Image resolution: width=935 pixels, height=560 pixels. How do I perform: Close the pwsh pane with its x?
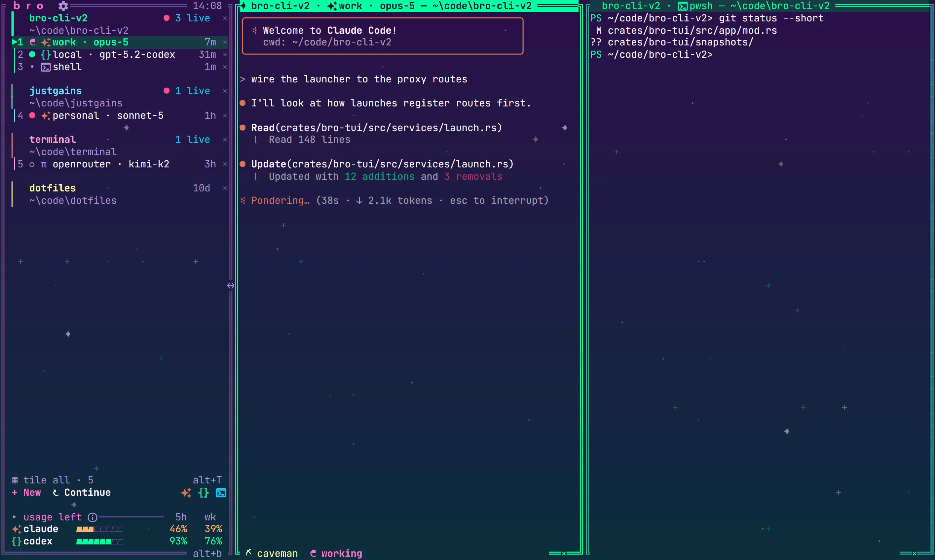click(x=914, y=554)
